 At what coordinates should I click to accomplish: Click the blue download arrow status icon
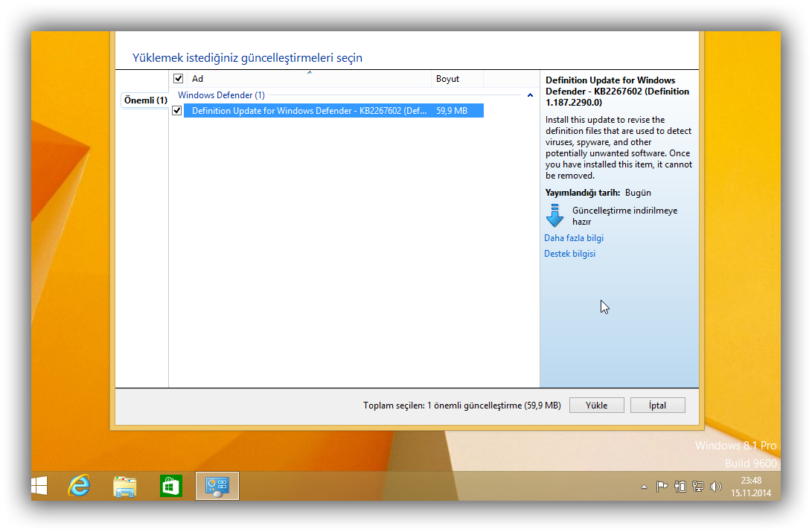[554, 215]
